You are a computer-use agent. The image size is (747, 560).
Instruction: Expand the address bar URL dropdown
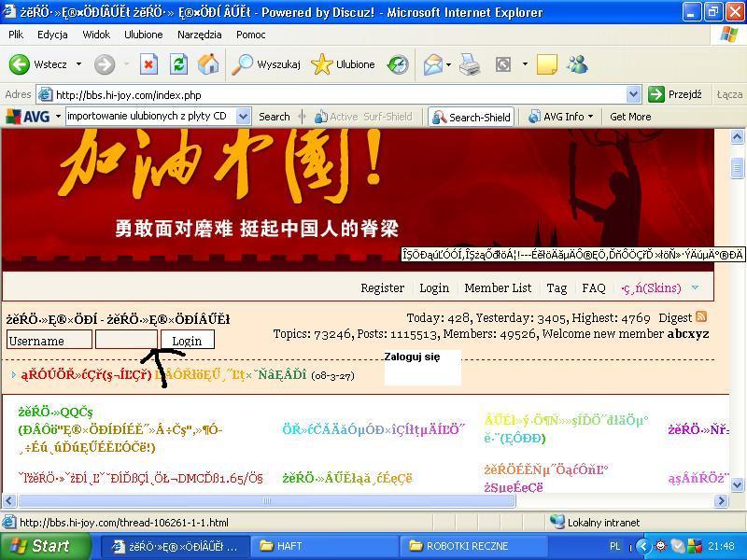pyautogui.click(x=634, y=94)
